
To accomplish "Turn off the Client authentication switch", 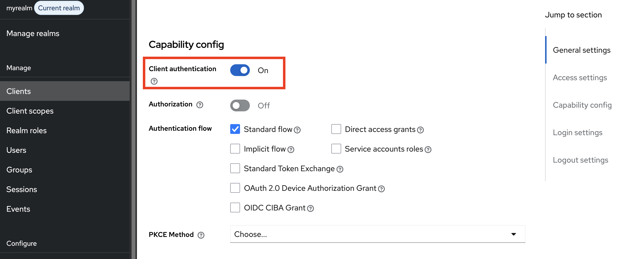I will 240,70.
